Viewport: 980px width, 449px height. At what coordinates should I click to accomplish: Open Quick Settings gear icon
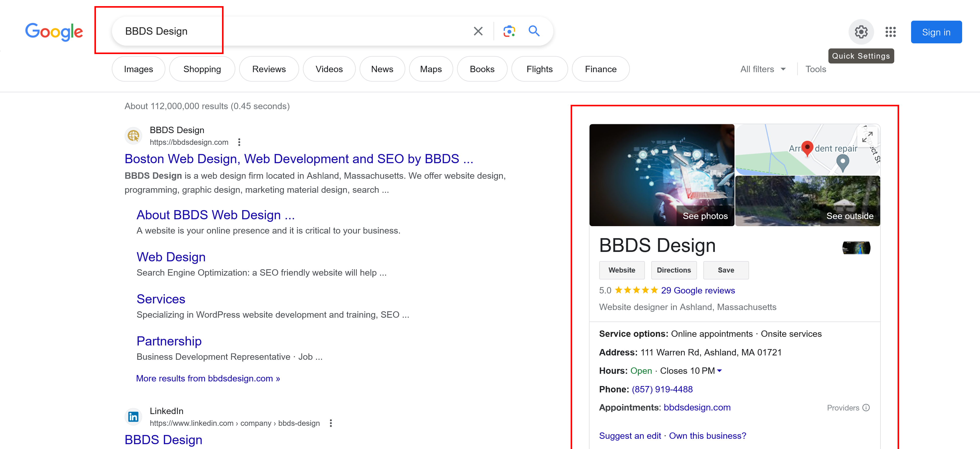(861, 32)
